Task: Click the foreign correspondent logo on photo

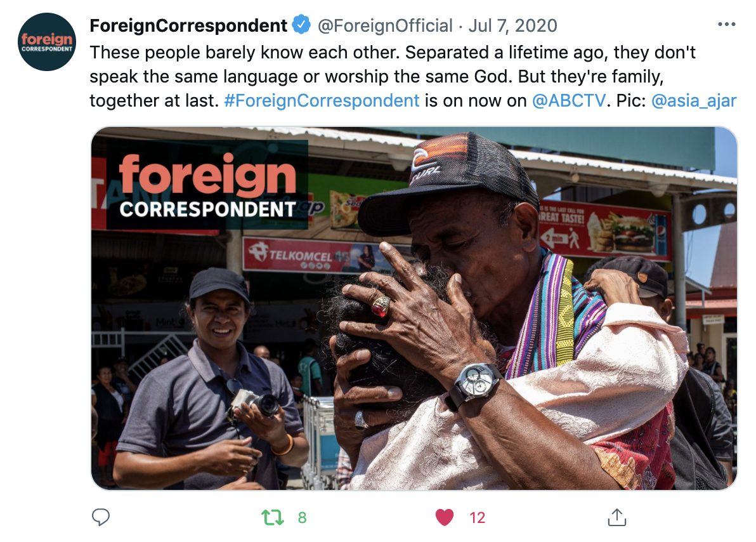Action: click(207, 185)
